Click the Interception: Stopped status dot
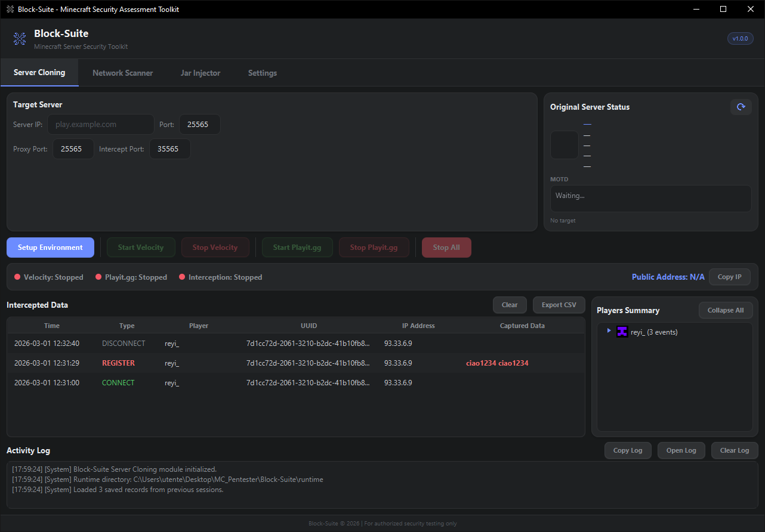The width and height of the screenshot is (765, 532). tap(182, 277)
